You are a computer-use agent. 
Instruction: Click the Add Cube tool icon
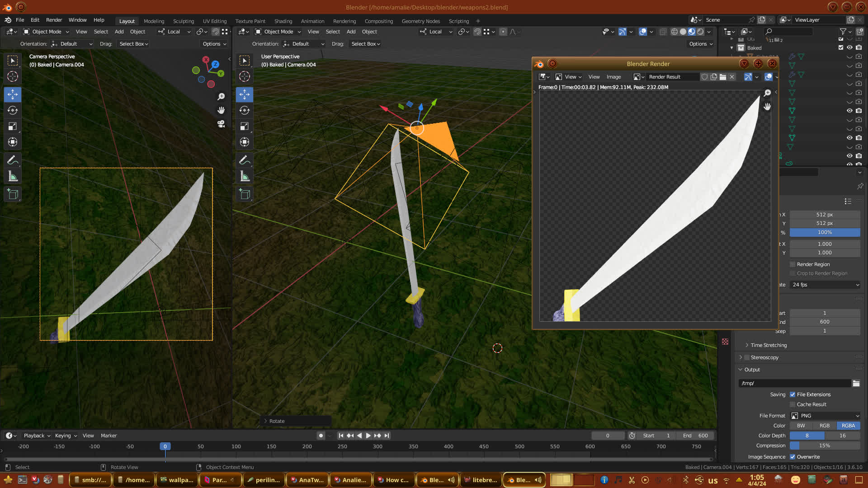tap(13, 194)
